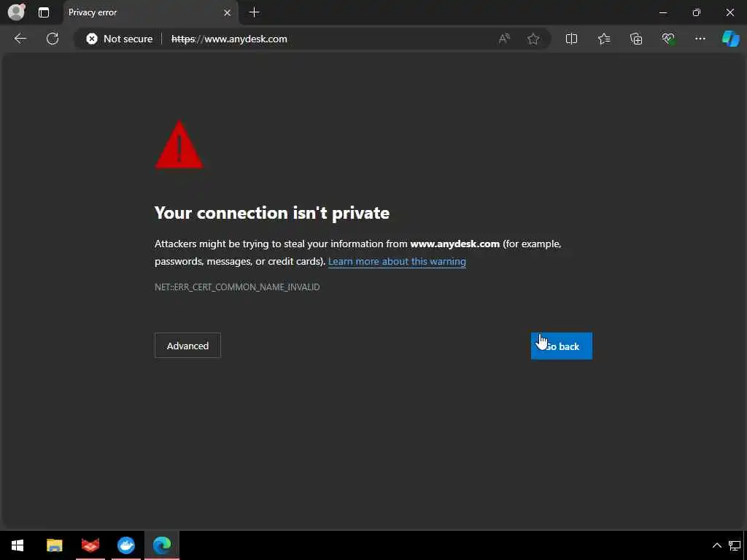
Task: Open a new tab with the plus button
Action: [255, 12]
